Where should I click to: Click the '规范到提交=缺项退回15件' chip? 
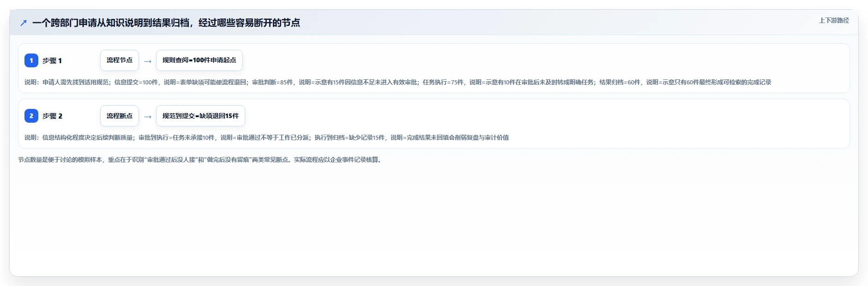coord(200,116)
